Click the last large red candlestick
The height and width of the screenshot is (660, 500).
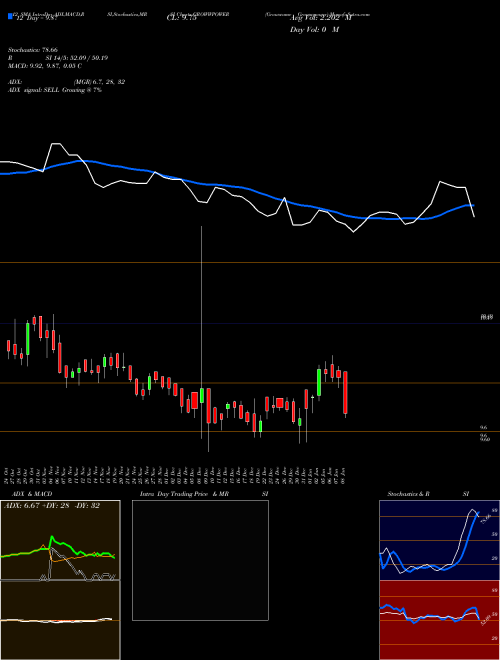click(x=346, y=392)
